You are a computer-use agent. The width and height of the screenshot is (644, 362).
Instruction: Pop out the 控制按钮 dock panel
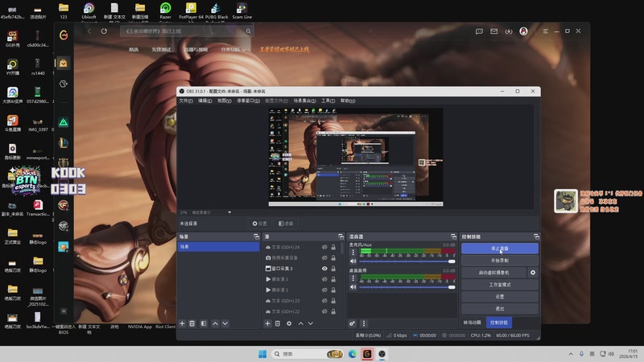tap(536, 237)
